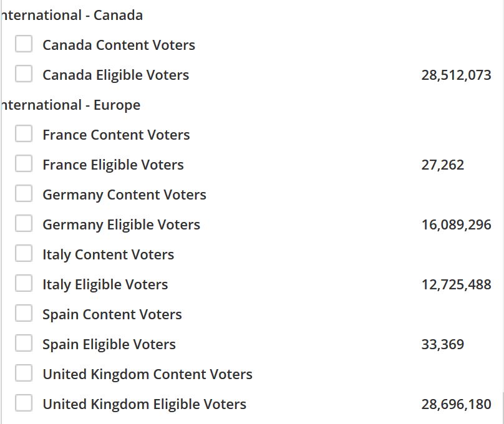Click the scrollbar at the right edge
Image resolution: width=504 pixels, height=424 pixels.
(503, 408)
